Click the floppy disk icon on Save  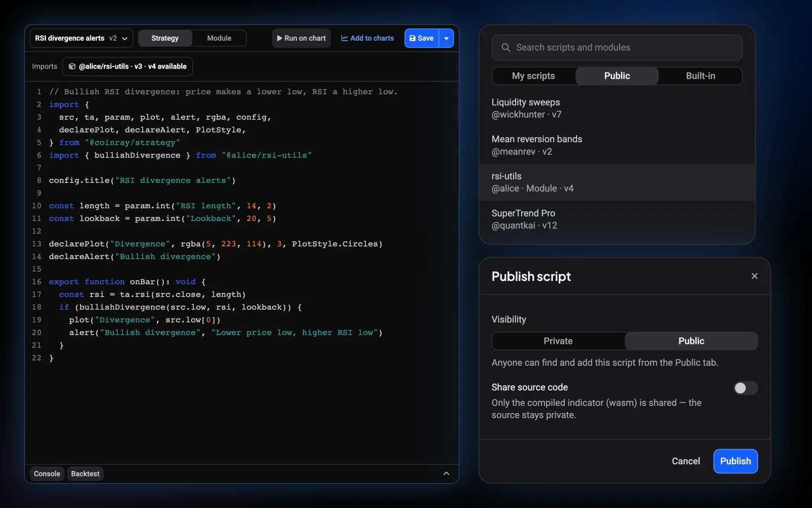(413, 38)
